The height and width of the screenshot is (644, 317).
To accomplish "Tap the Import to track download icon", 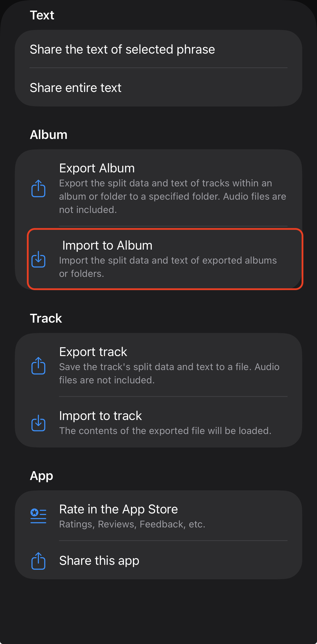I will click(38, 423).
